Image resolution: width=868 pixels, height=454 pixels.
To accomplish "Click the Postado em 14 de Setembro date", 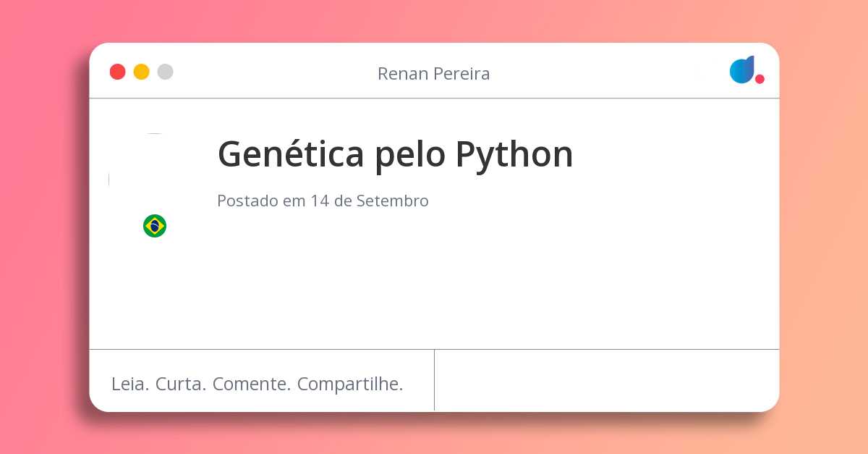I will pyautogui.click(x=323, y=201).
